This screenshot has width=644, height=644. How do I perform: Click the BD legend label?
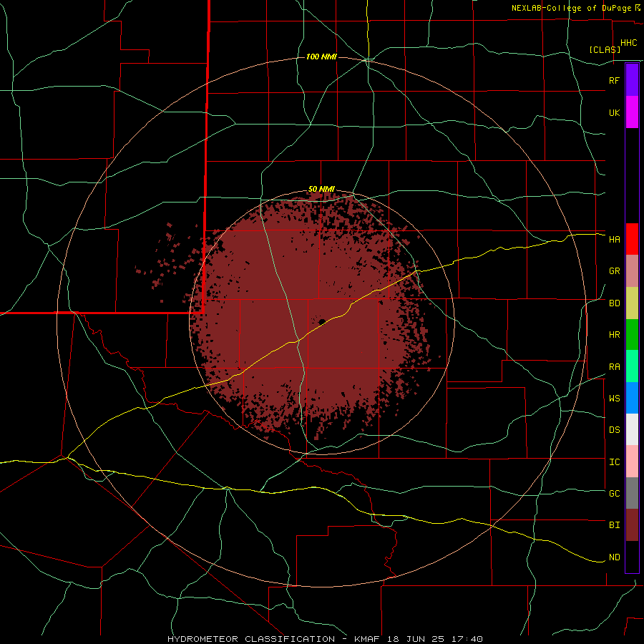(x=614, y=303)
